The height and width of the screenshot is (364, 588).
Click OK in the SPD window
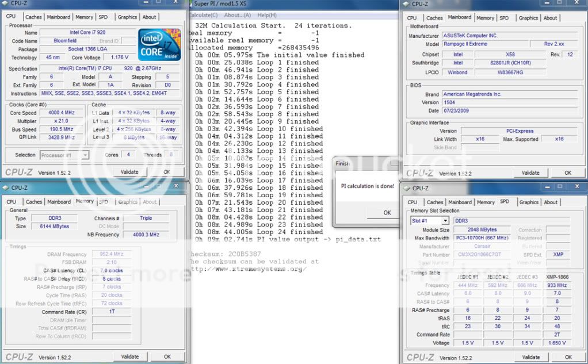pyautogui.click(x=568, y=357)
